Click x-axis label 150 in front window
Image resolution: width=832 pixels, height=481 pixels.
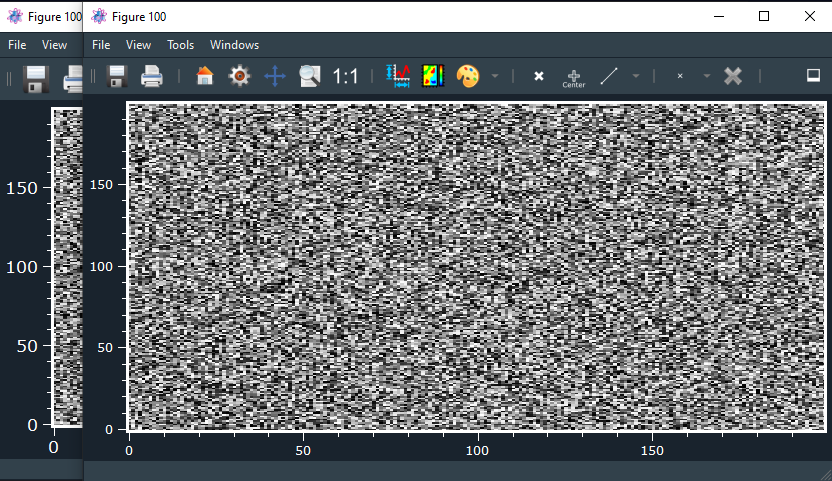point(652,451)
